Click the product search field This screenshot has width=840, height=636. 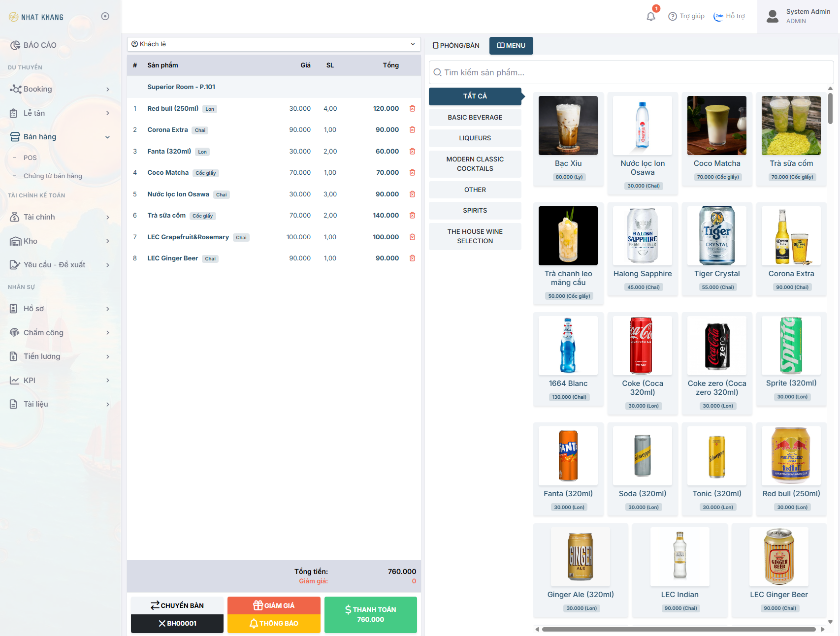point(630,72)
